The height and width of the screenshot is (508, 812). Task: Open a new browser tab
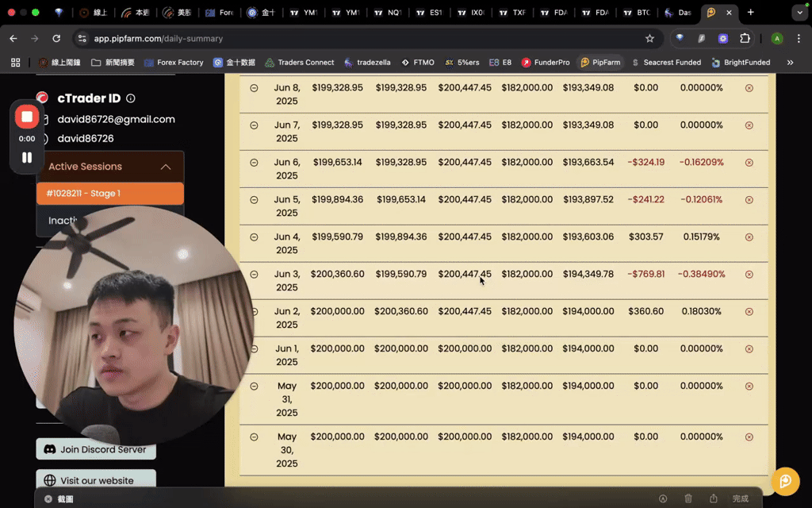[x=750, y=13]
